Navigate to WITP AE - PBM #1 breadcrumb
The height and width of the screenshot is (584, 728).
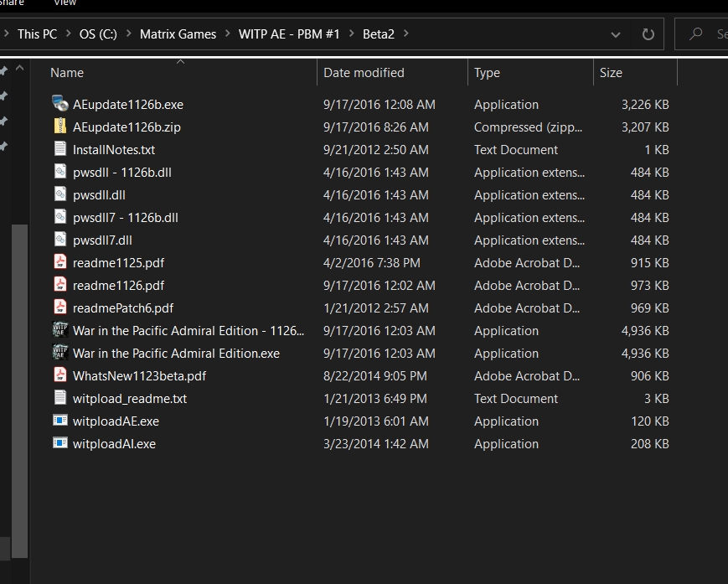pyautogui.click(x=289, y=34)
